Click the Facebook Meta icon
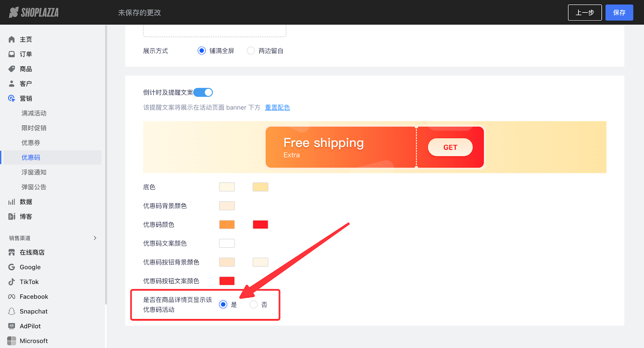 [x=12, y=297]
